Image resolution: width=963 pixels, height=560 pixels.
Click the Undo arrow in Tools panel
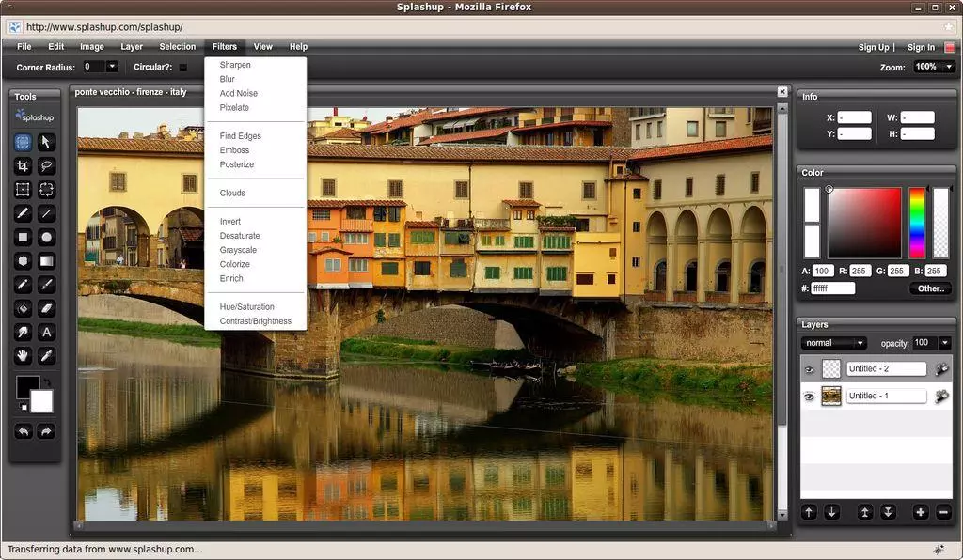click(x=23, y=431)
